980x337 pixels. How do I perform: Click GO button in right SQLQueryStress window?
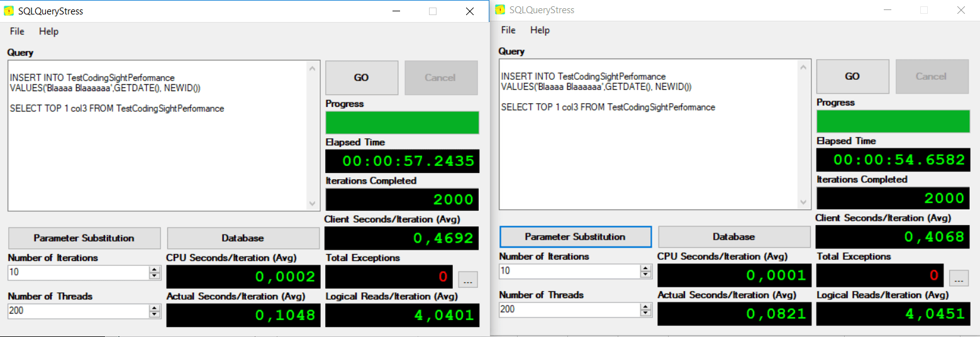click(x=852, y=76)
